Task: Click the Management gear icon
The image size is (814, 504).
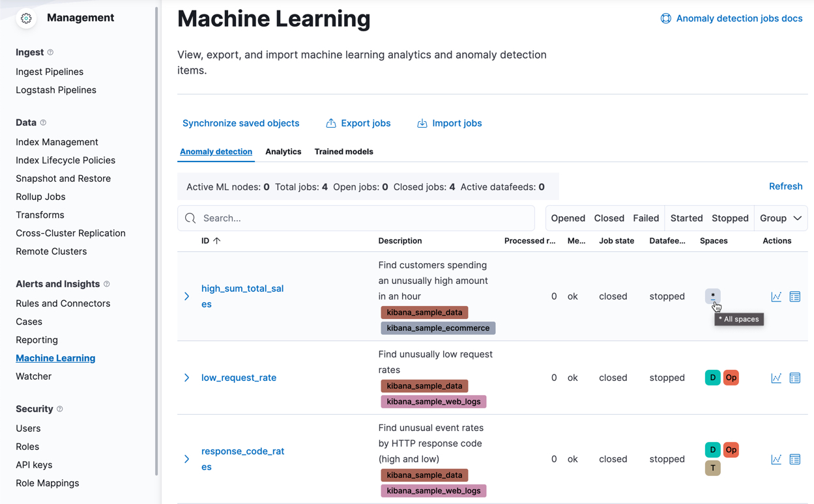Action: point(25,18)
